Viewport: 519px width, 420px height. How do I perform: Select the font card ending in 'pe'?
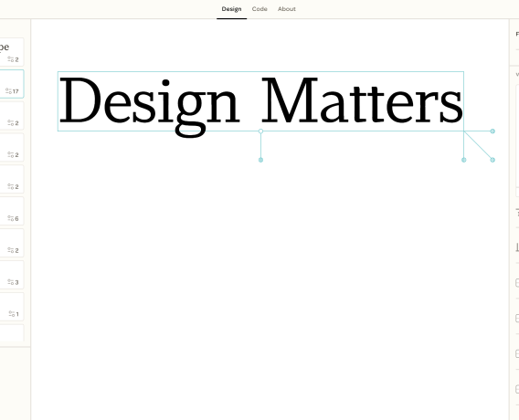[12, 52]
